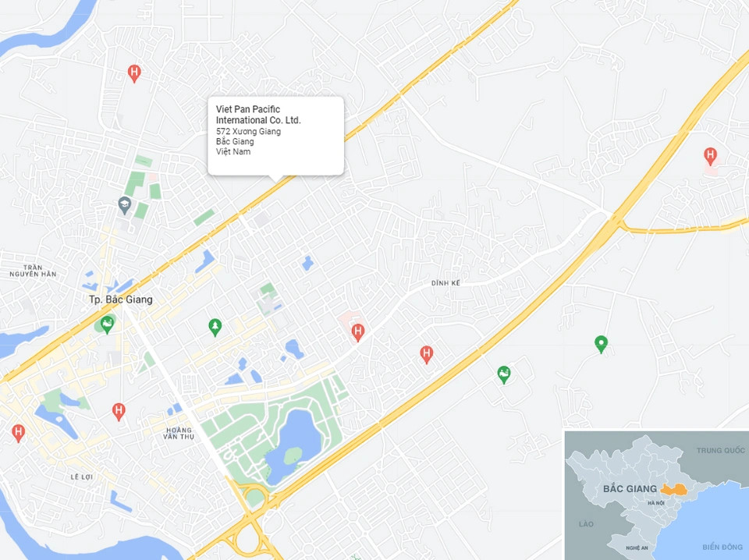Select the green tree park marker

[x=215, y=326]
